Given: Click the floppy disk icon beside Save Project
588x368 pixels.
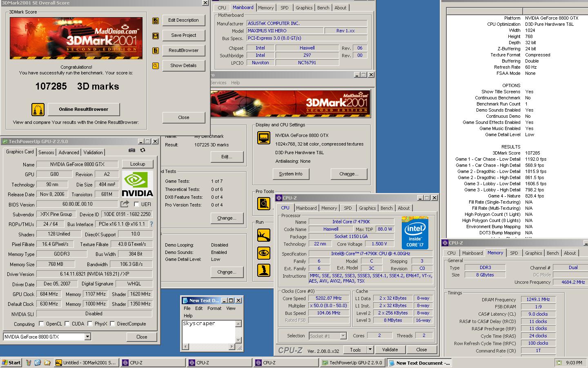Looking at the screenshot, I should click(x=156, y=36).
